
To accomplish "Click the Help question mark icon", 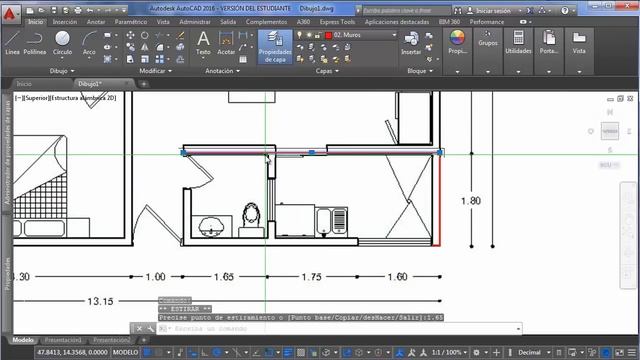I will click(x=564, y=11).
